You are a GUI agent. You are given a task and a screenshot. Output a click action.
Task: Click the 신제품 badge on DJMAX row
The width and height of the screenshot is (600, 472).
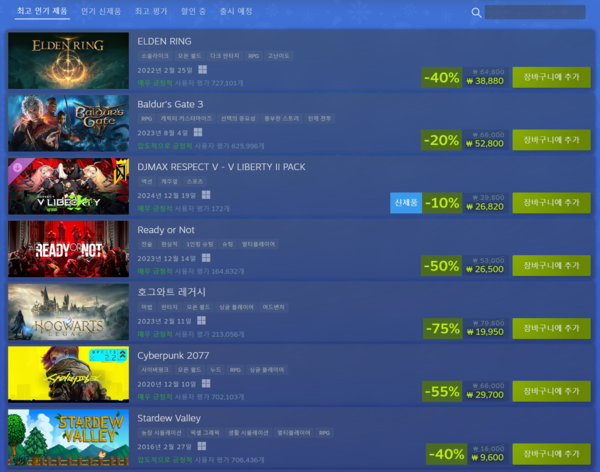406,203
